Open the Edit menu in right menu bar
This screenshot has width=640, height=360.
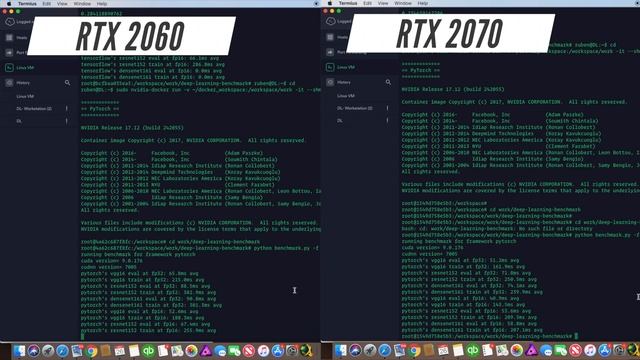tap(367, 3)
